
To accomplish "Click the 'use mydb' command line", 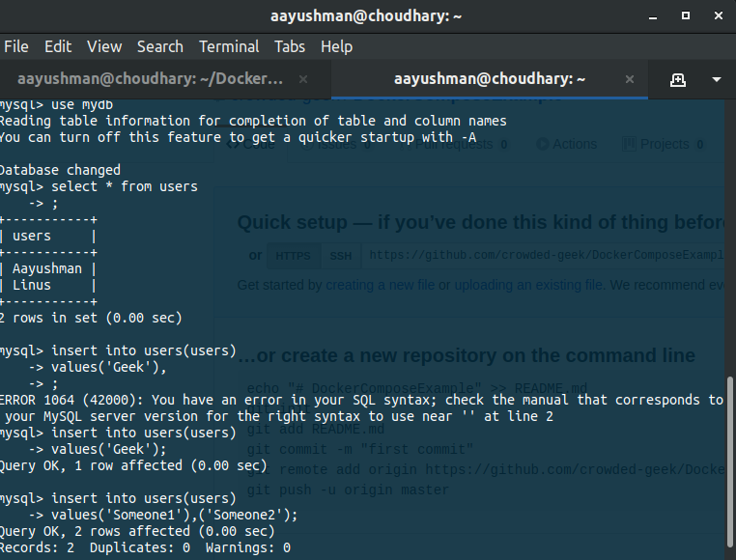I will pos(56,104).
